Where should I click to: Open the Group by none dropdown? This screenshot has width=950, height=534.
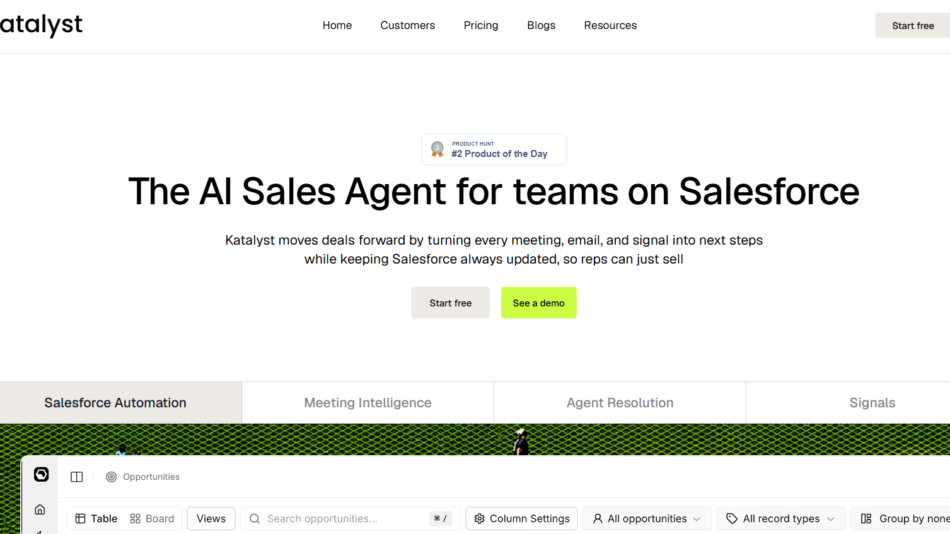tap(900, 518)
